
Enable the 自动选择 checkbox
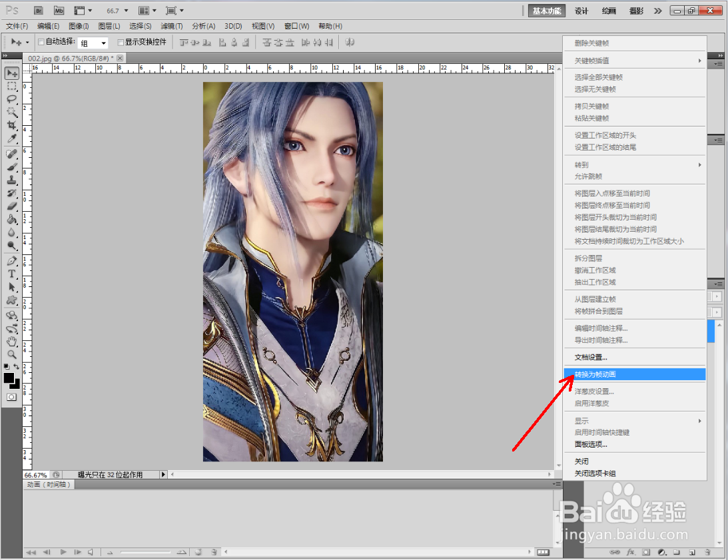point(41,42)
